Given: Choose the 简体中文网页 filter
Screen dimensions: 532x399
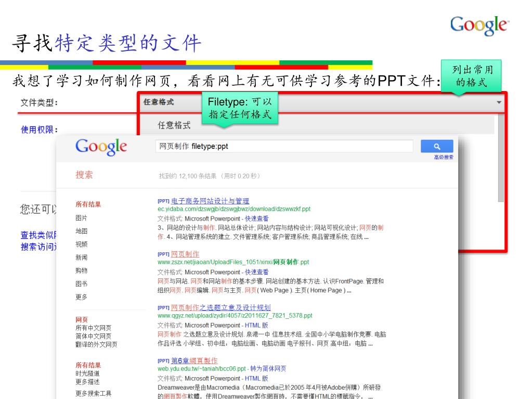Looking at the screenshot, I should (93, 336).
